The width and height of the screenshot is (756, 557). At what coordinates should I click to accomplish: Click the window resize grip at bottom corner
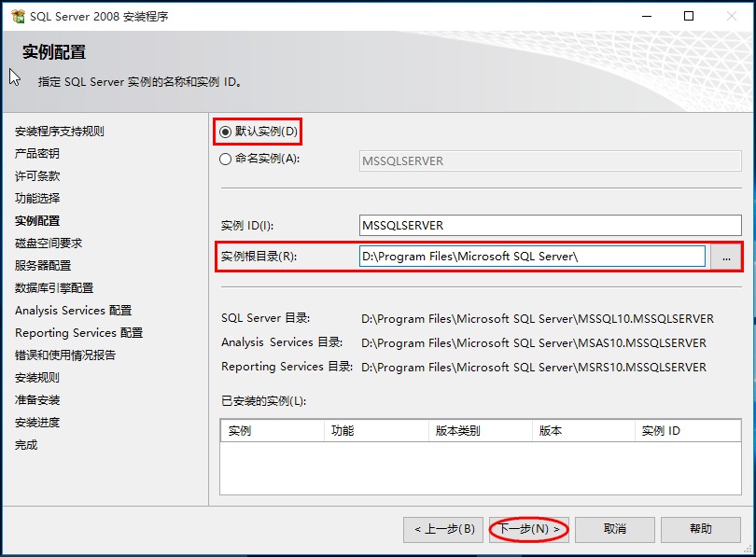[748, 549]
